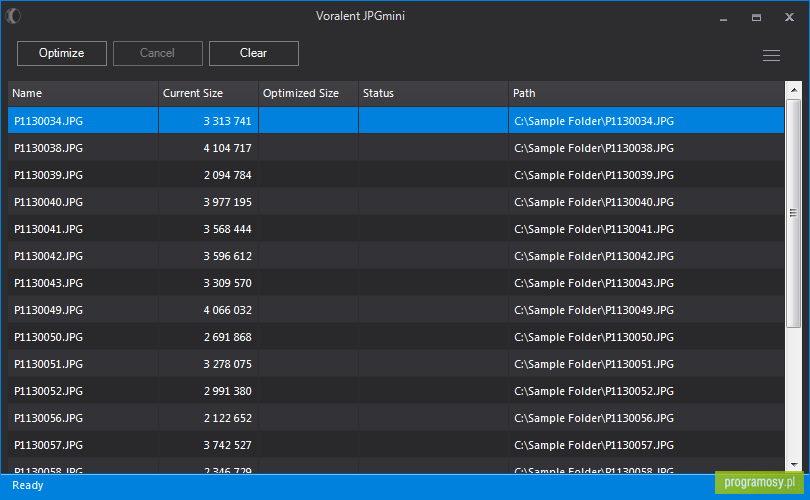Click the scrollbar up arrow
Image resolution: width=810 pixels, height=500 pixels.
[794, 90]
